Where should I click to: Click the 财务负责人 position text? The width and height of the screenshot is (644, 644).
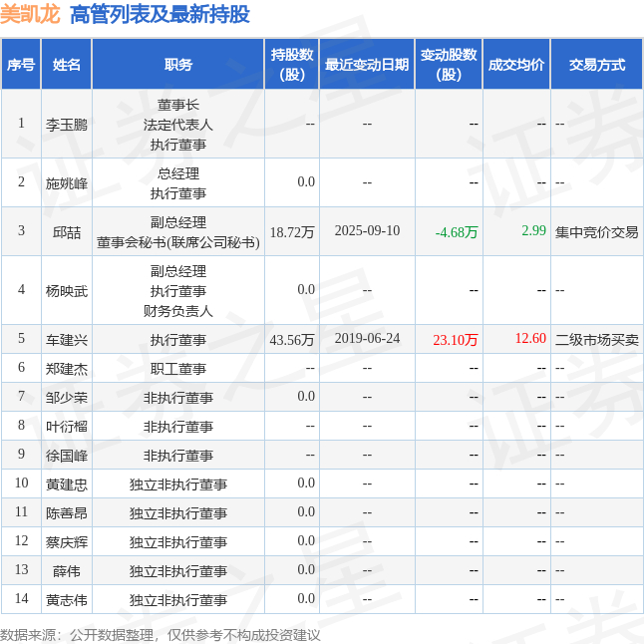pyautogui.click(x=178, y=311)
